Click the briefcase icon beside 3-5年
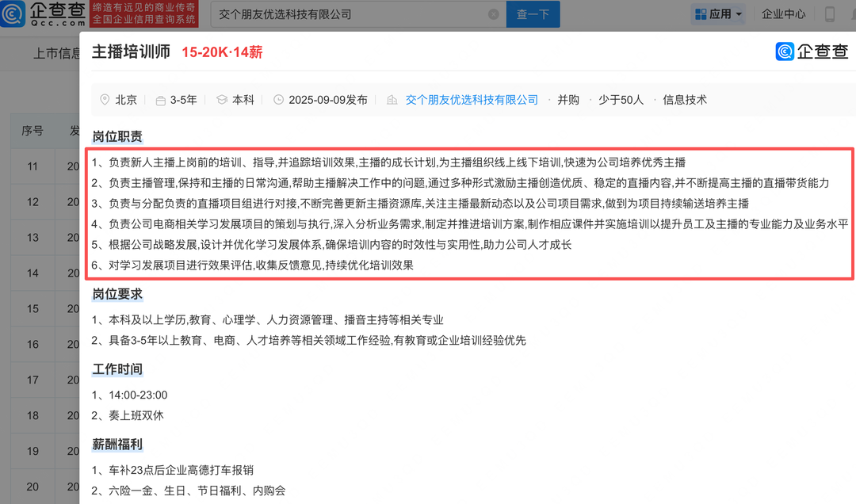This screenshot has width=856, height=504. tap(161, 100)
